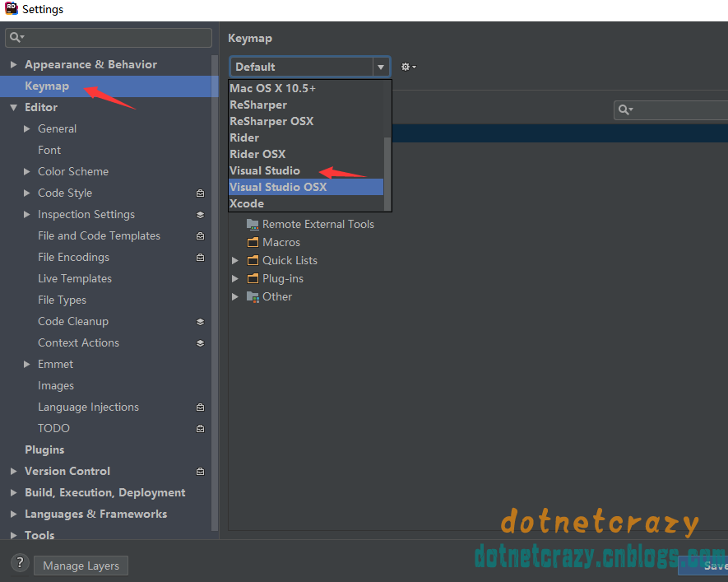The image size is (728, 582).
Task: Choose the Visual Studio keymap option
Action: click(x=307, y=171)
